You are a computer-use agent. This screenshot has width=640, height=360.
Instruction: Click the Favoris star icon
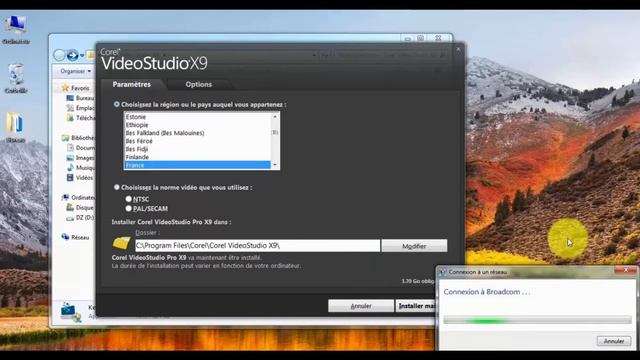65,88
